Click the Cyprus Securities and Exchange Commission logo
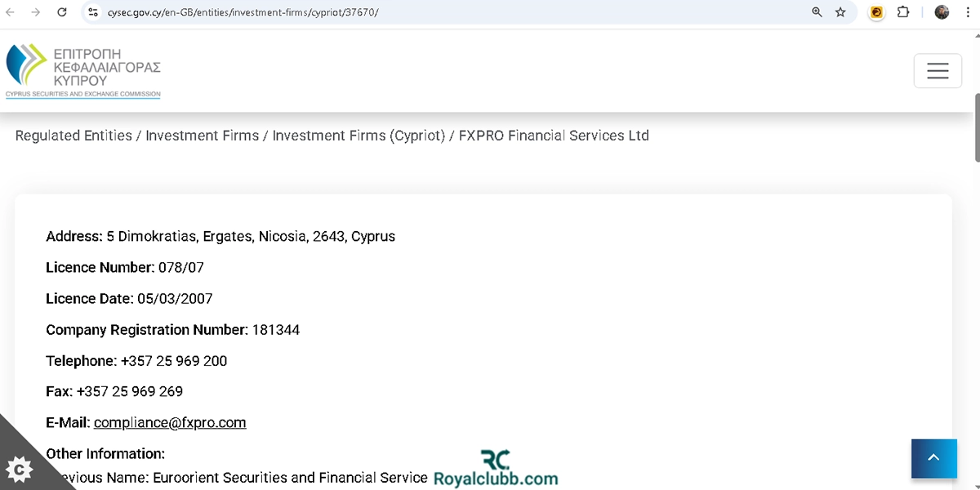This screenshot has height=490, width=980. [83, 72]
